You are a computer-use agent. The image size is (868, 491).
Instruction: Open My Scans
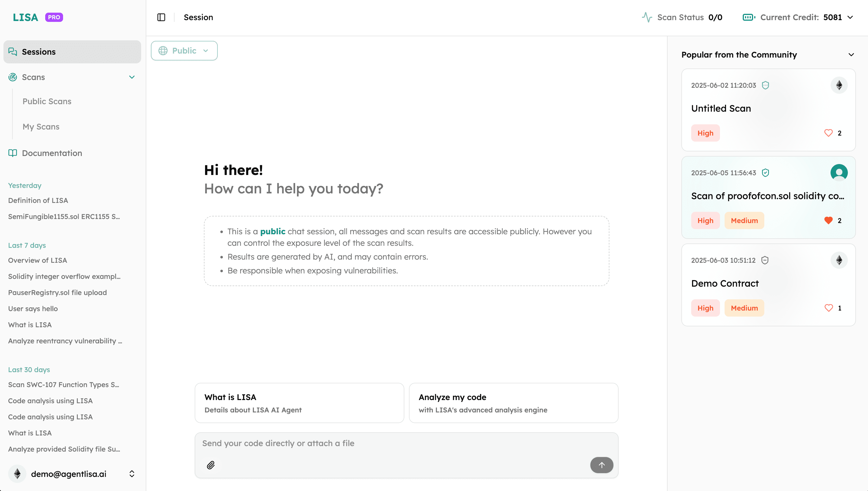41,127
